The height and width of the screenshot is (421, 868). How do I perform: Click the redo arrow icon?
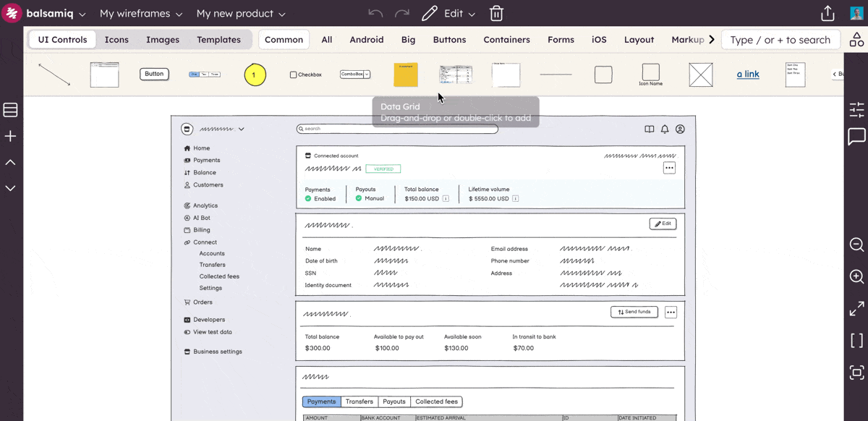[x=402, y=14]
